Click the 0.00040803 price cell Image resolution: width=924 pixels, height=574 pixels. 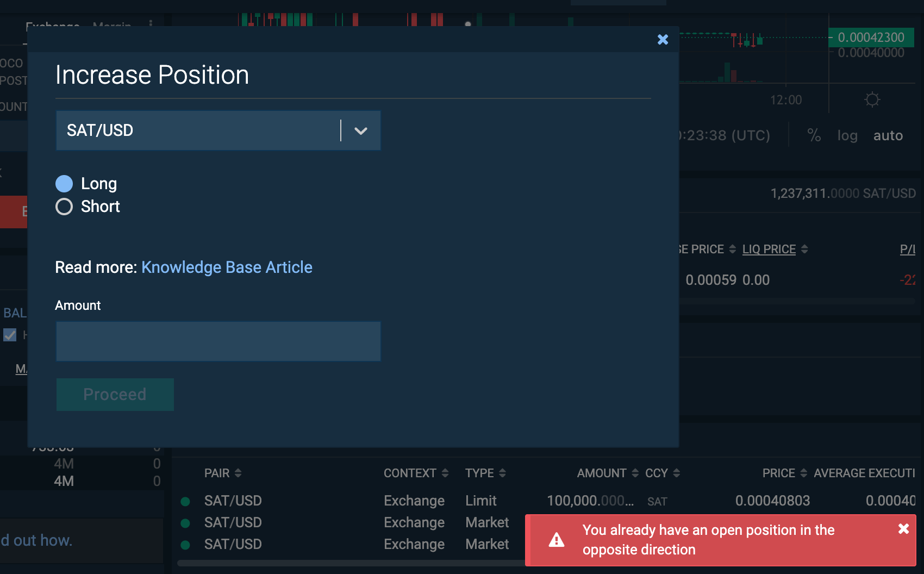772,501
